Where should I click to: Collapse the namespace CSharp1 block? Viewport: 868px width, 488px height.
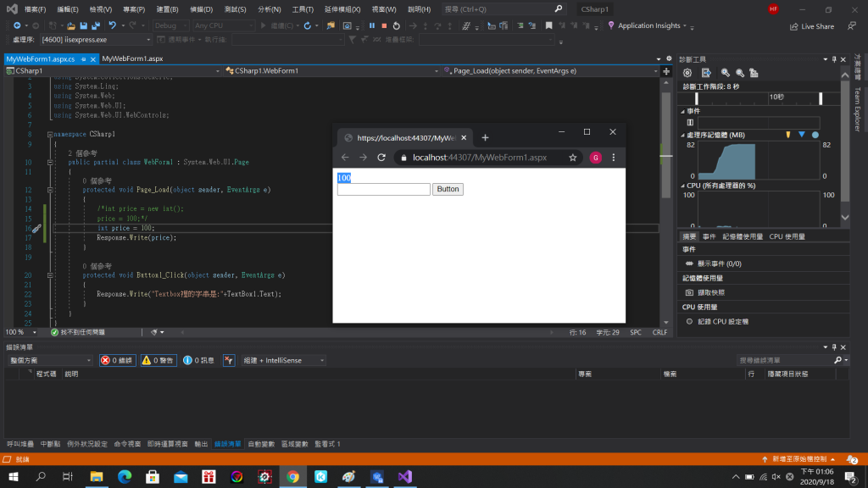click(50, 135)
